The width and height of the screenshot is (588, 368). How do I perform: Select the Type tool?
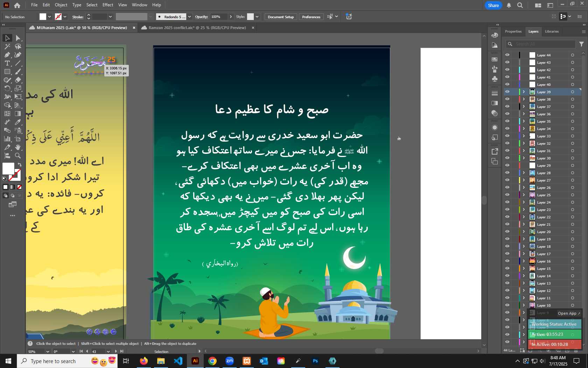pyautogui.click(x=7, y=63)
